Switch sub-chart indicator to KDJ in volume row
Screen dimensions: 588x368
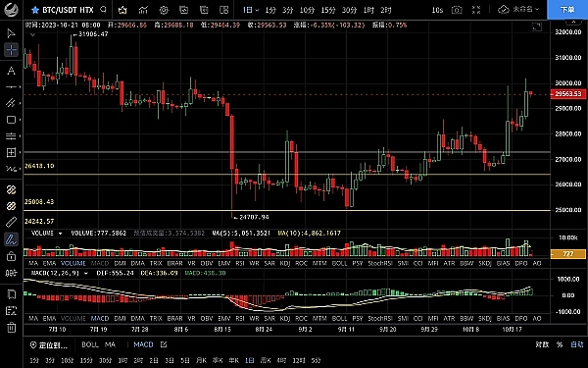tap(285, 263)
